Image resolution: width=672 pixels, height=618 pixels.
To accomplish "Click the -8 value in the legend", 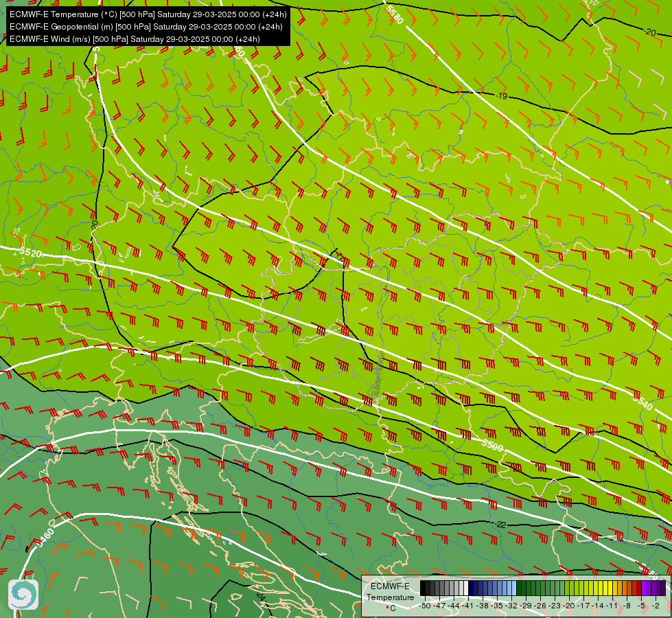I will pos(627,606).
